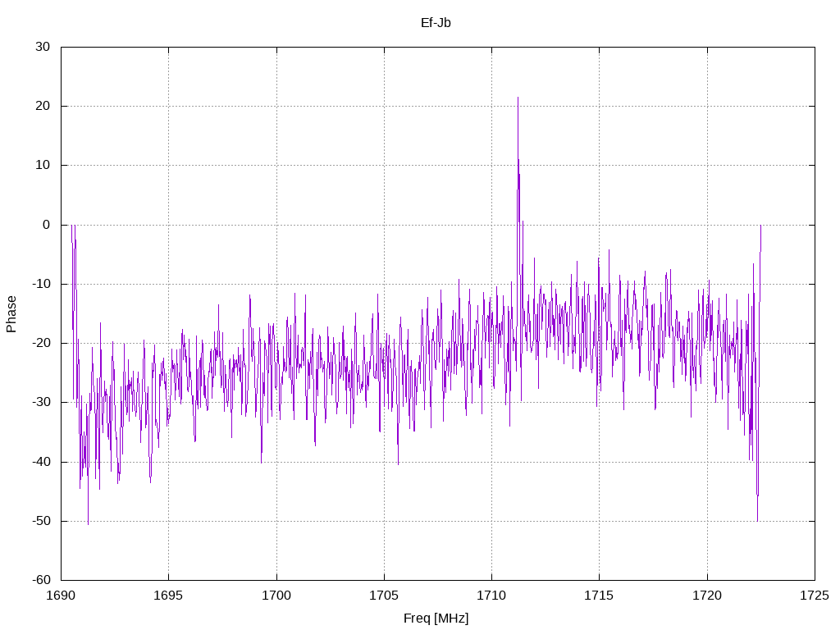
Task: Click the y-axis tick label -30
Action: tap(41, 402)
